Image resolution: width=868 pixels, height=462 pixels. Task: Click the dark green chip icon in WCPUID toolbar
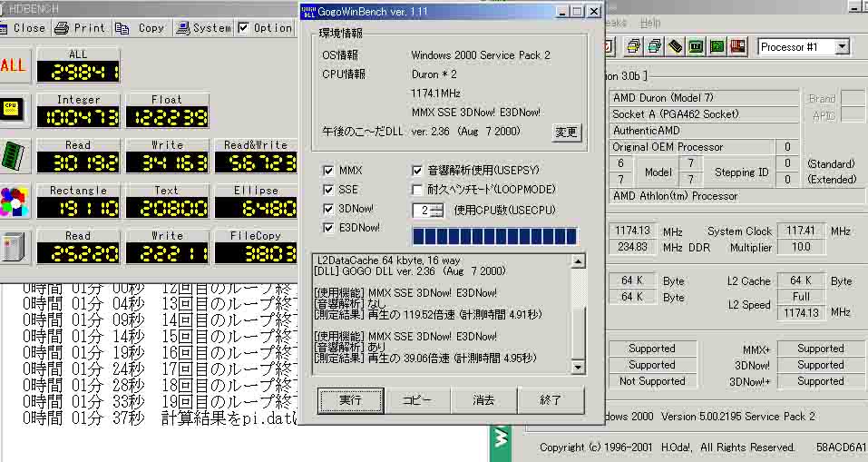pos(696,46)
